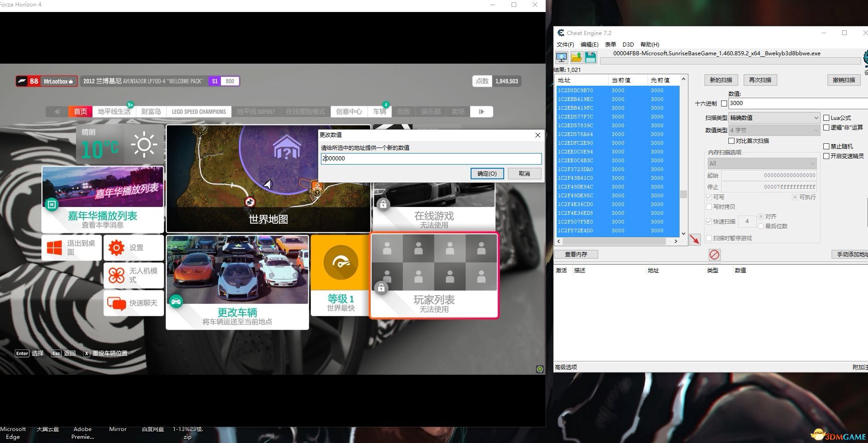Select address row 1C2D8DC9B70
868x443 pixels.
pos(618,90)
